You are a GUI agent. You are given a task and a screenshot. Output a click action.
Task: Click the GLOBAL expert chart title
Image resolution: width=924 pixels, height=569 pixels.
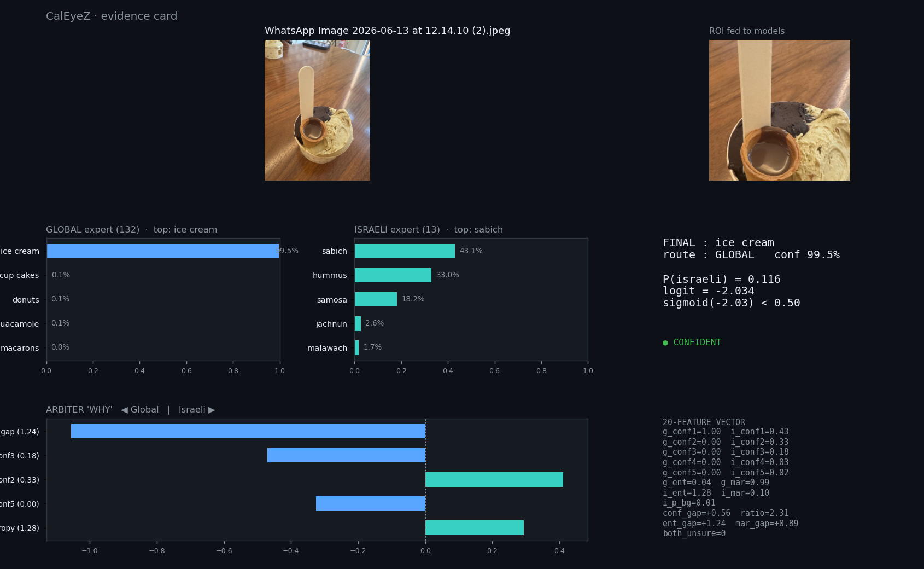pos(131,230)
